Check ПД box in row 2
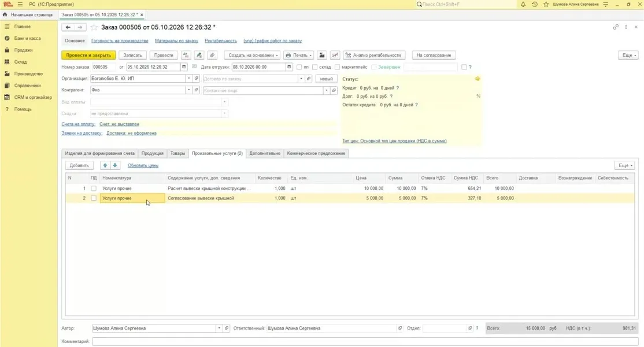This screenshot has width=644, height=347. 94,198
